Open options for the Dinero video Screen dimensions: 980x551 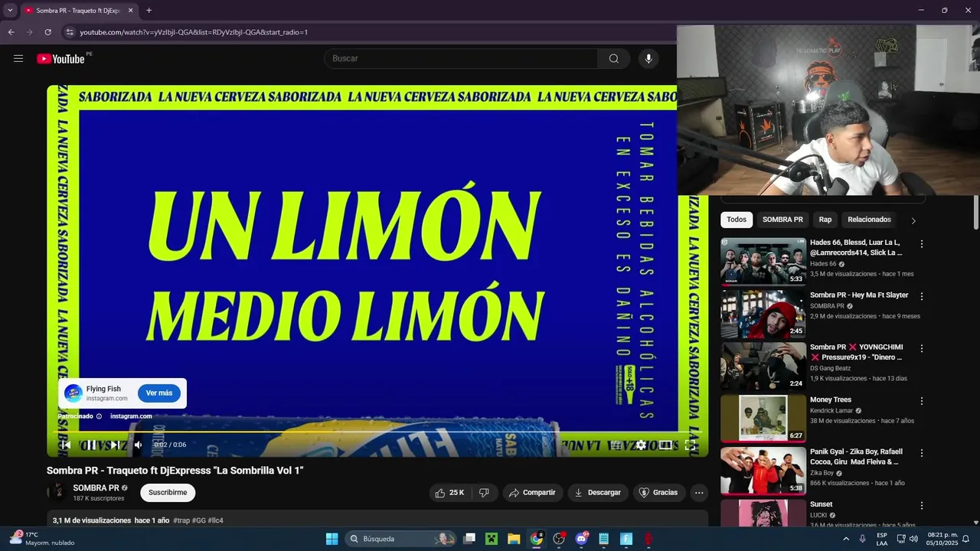coord(922,348)
